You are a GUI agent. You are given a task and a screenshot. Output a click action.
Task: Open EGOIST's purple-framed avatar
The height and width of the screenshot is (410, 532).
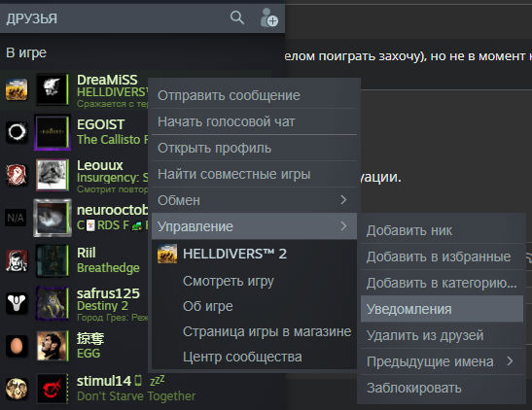[52, 132]
